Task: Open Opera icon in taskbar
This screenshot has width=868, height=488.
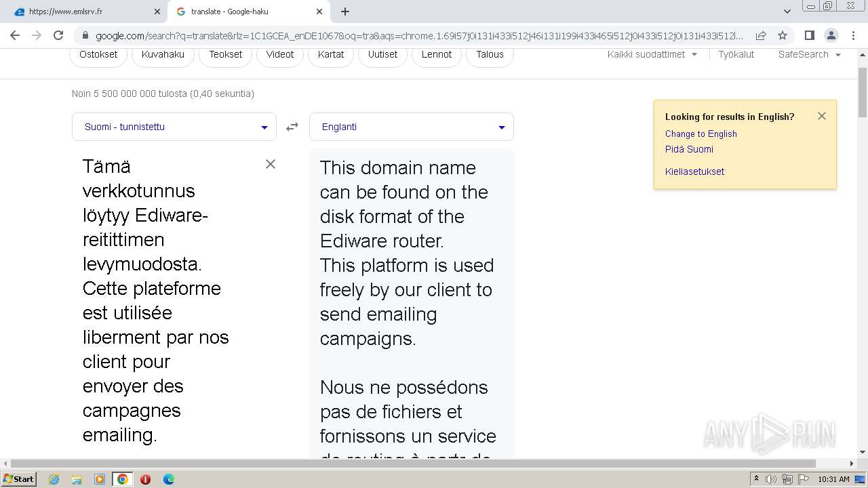Action: coord(145,479)
